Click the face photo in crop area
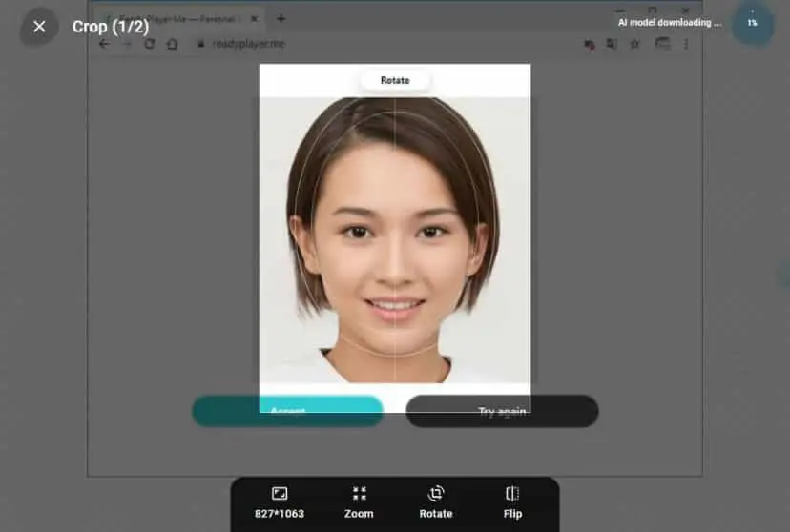This screenshot has width=790, height=532. [x=395, y=240]
